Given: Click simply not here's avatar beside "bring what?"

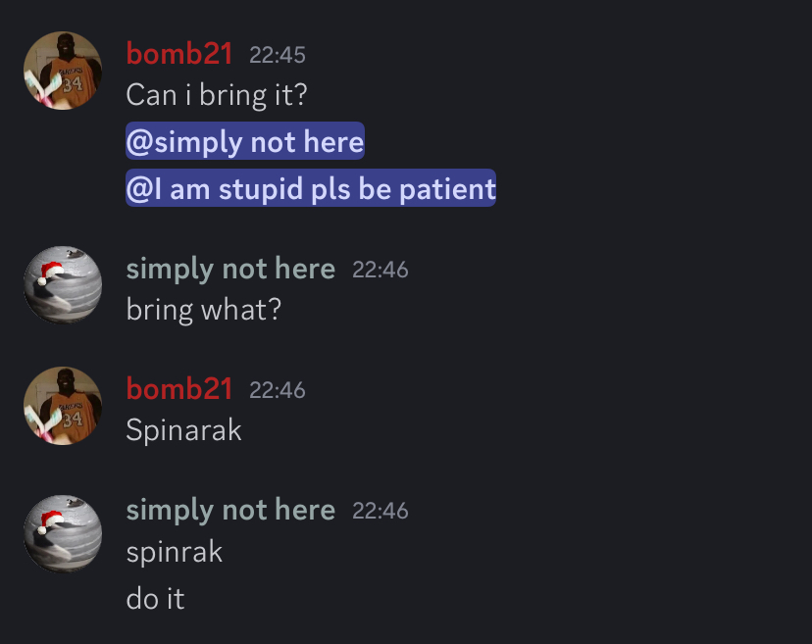Looking at the screenshot, I should pyautogui.click(x=63, y=285).
